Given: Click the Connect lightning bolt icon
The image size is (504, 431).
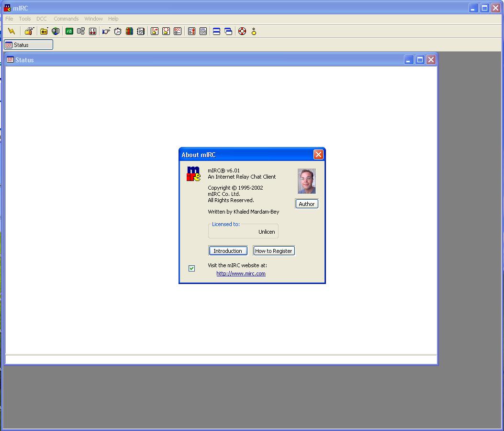Looking at the screenshot, I should (11, 31).
